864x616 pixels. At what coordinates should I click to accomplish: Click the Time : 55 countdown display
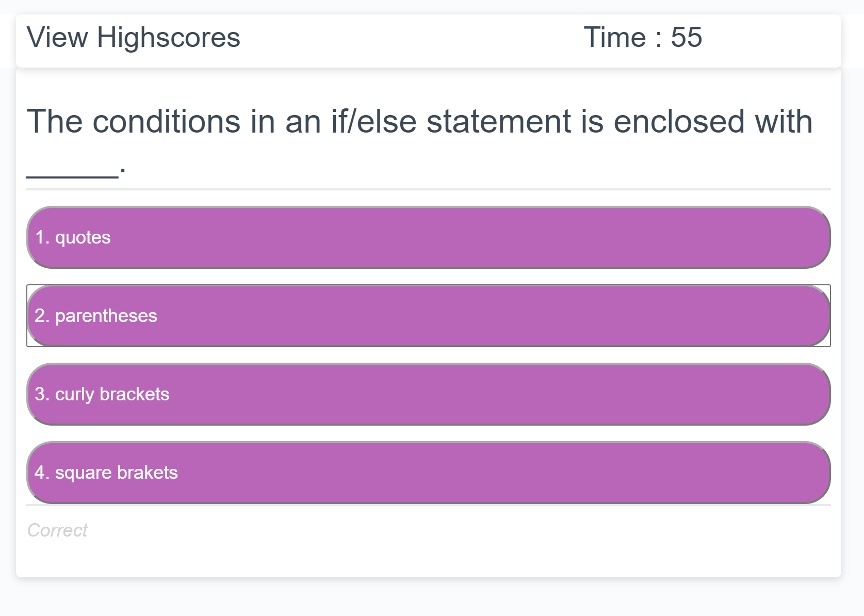(643, 38)
